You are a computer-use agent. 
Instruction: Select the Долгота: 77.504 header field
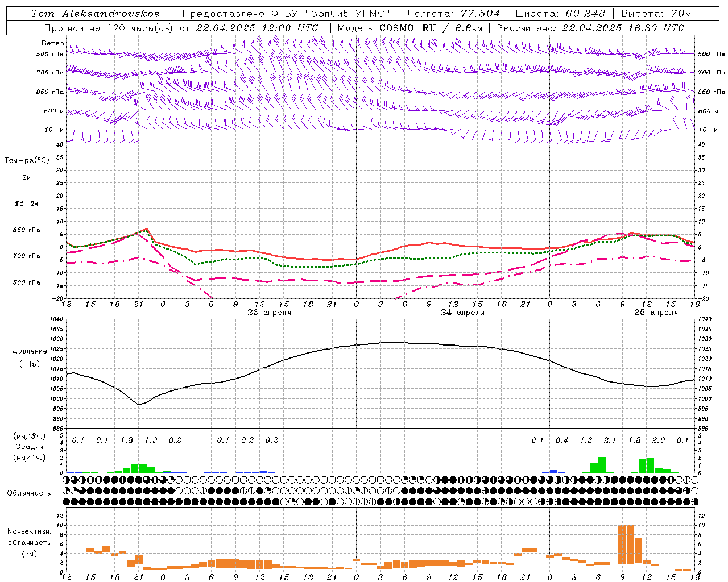click(x=453, y=14)
